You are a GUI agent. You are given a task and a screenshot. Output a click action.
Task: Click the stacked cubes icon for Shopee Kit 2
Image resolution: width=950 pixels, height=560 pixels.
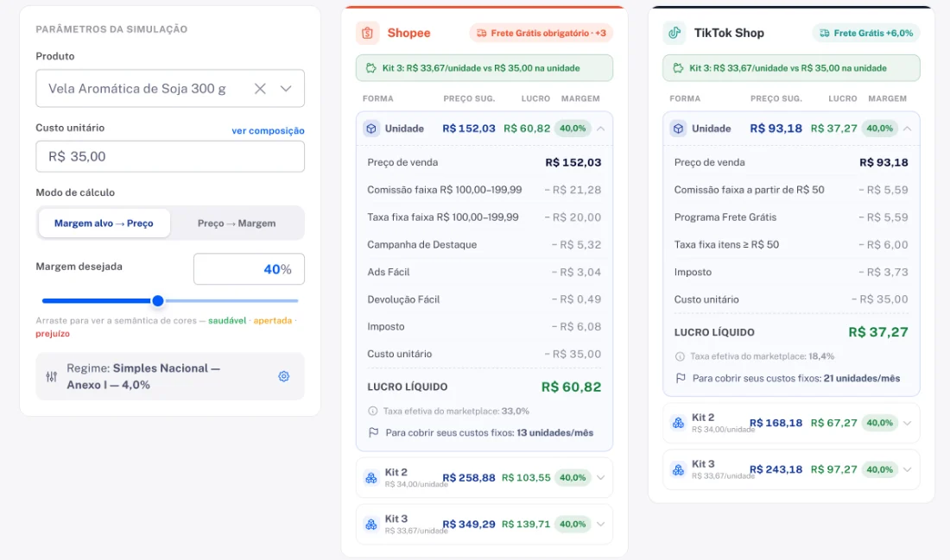point(370,478)
